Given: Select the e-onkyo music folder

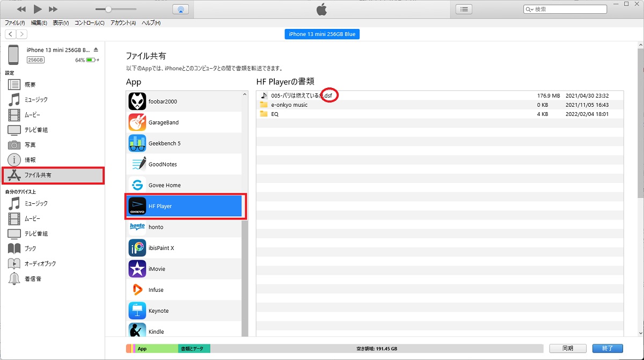Looking at the screenshot, I should (x=440, y=105).
